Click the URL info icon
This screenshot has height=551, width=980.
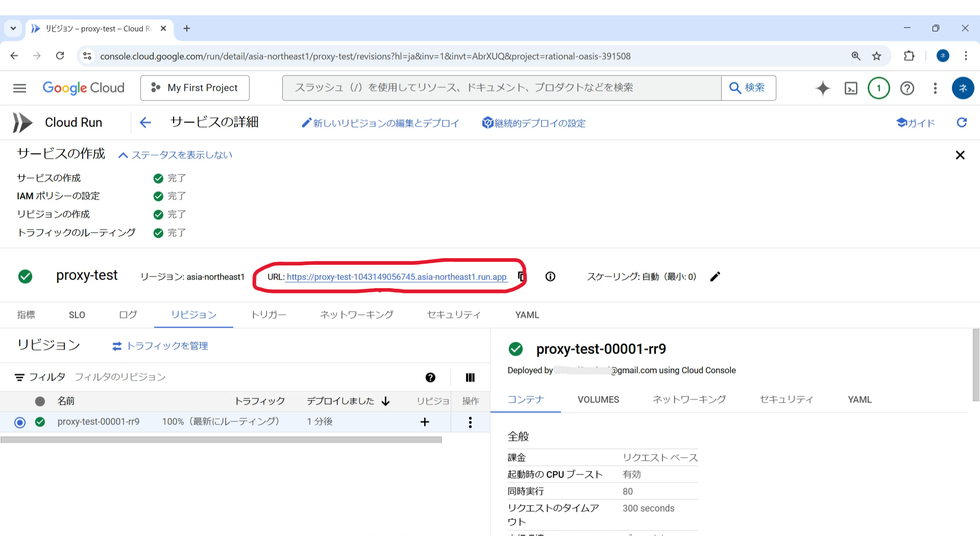[x=550, y=277]
